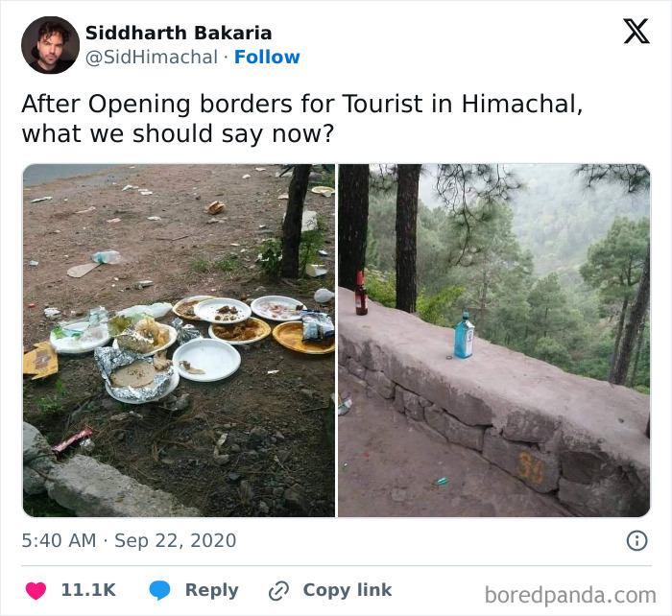
Task: Follow @SidHimachal via the Follow link
Action: [x=267, y=58]
